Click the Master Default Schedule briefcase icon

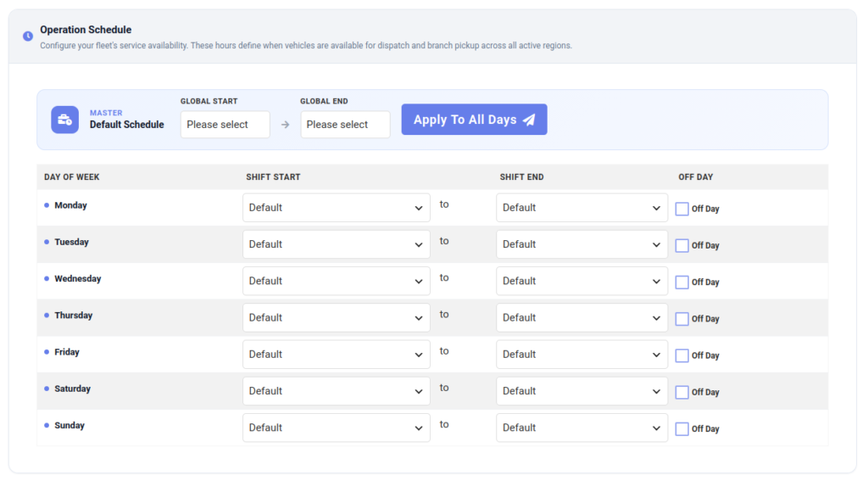coord(64,120)
